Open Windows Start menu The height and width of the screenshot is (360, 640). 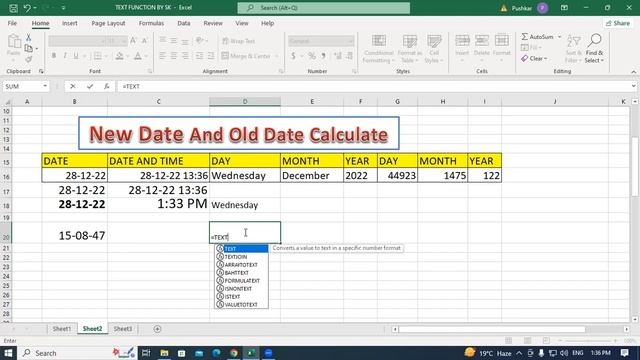[x=8, y=353]
